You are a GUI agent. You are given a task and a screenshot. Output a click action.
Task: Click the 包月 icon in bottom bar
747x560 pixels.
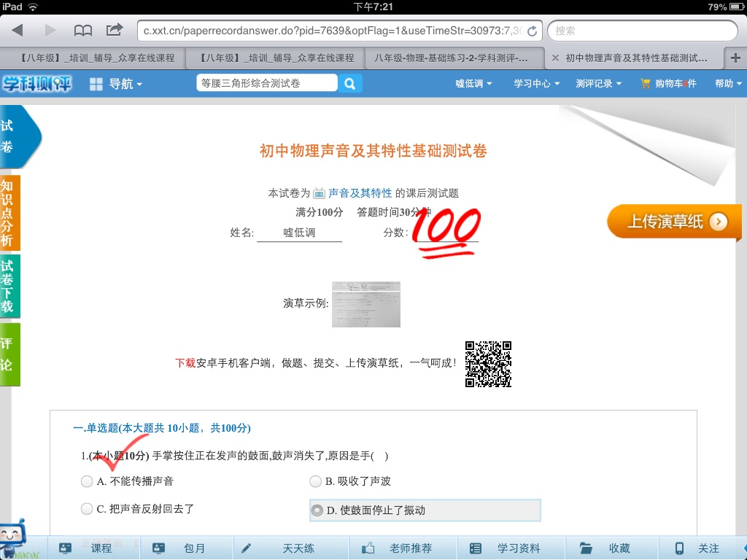click(158, 548)
